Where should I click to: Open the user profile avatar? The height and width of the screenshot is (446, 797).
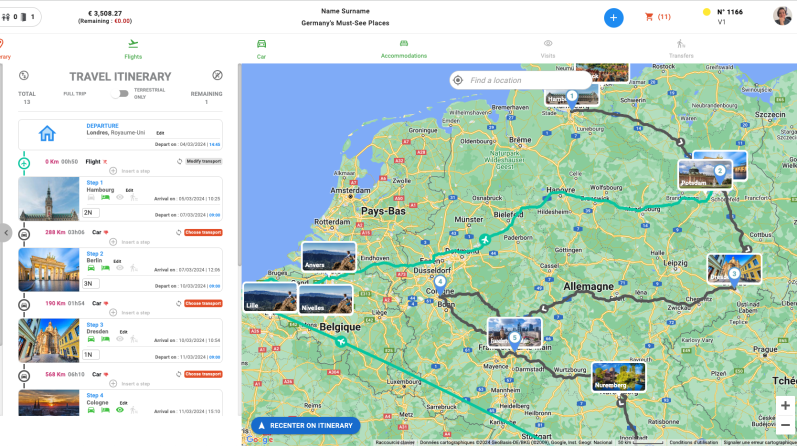point(782,16)
